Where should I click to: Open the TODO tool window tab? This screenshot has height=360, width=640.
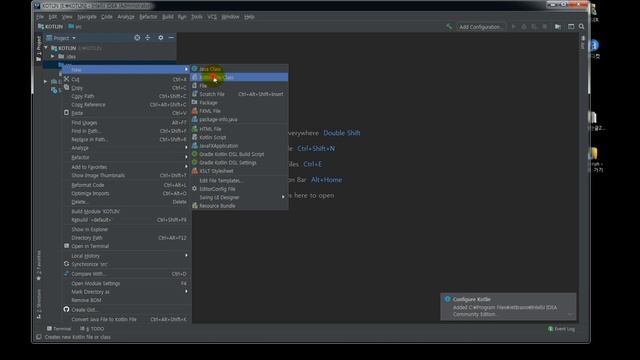pos(92,329)
